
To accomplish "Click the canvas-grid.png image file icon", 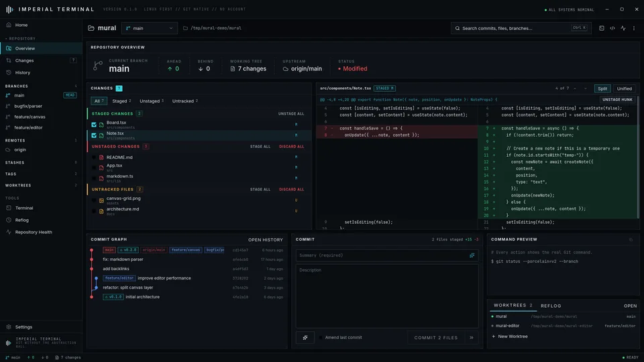I will [x=101, y=200].
